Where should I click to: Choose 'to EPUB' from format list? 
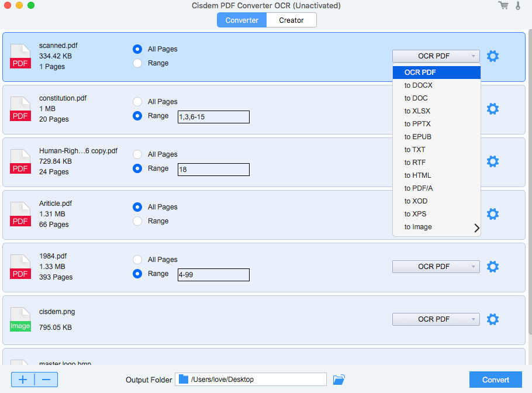pyautogui.click(x=418, y=137)
